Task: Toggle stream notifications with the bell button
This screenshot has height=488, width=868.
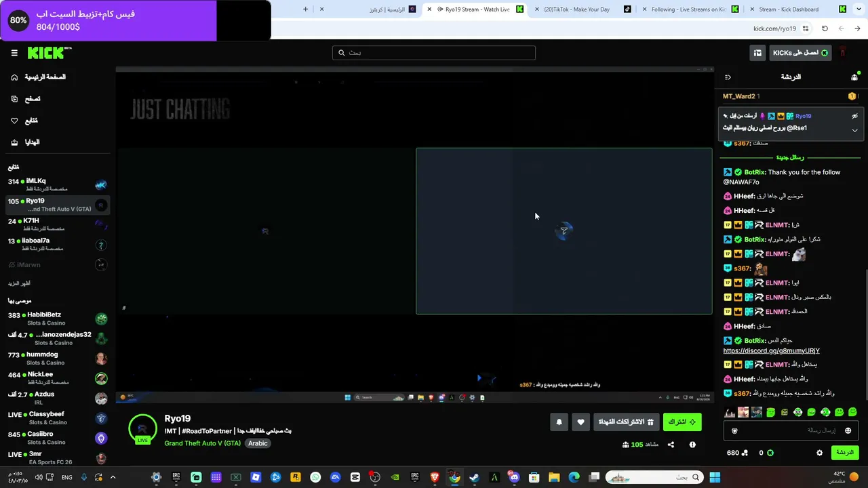Action: point(559,422)
